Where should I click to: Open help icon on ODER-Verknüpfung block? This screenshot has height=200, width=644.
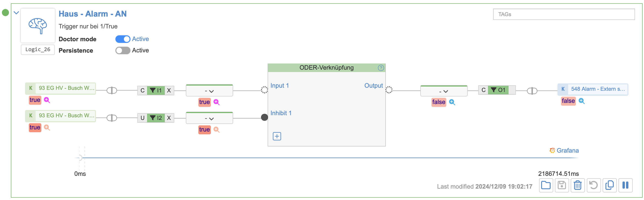coord(380,68)
